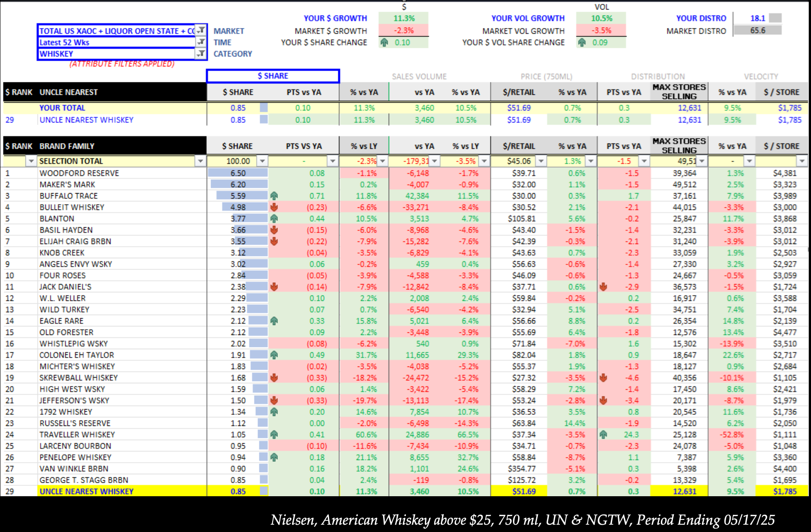Click the red share down arrow in the JACK DANIEL'S row
The width and height of the screenshot is (811, 532).
pos(274,287)
